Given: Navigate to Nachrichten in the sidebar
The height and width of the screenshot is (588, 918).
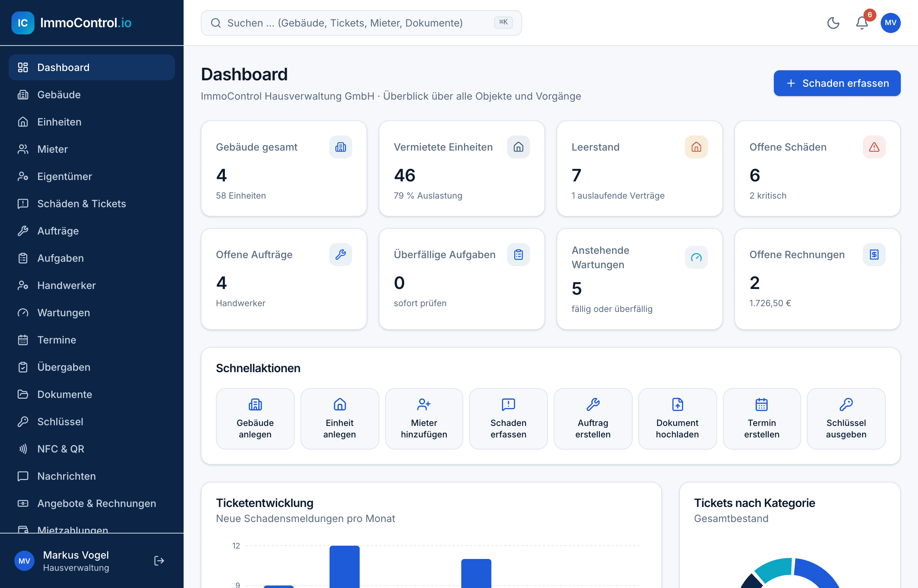Looking at the screenshot, I should [92, 476].
